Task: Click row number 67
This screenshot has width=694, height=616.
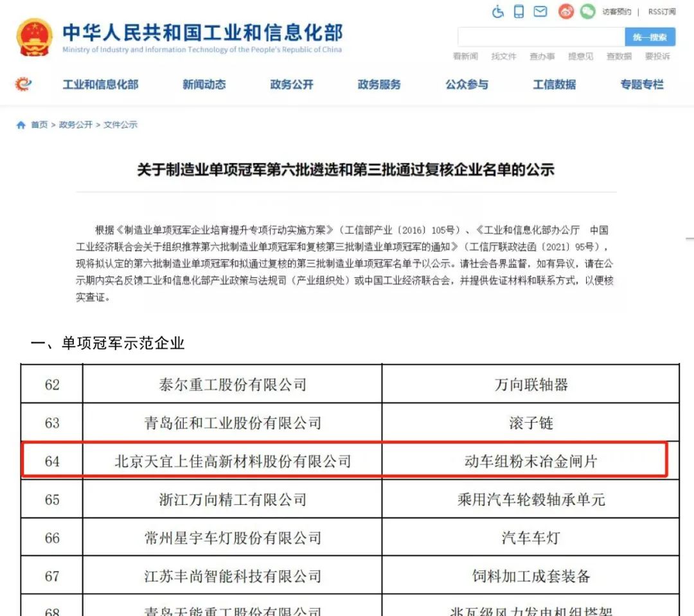Action: (52, 576)
